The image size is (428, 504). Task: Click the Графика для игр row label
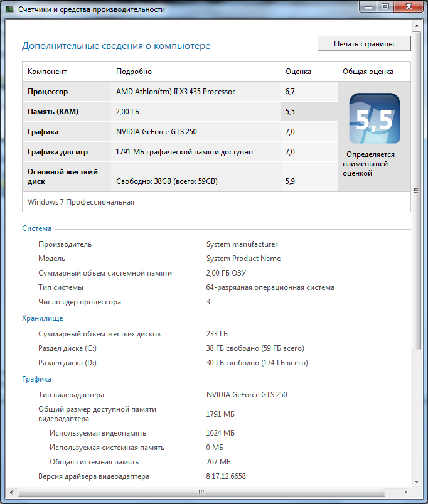click(58, 152)
